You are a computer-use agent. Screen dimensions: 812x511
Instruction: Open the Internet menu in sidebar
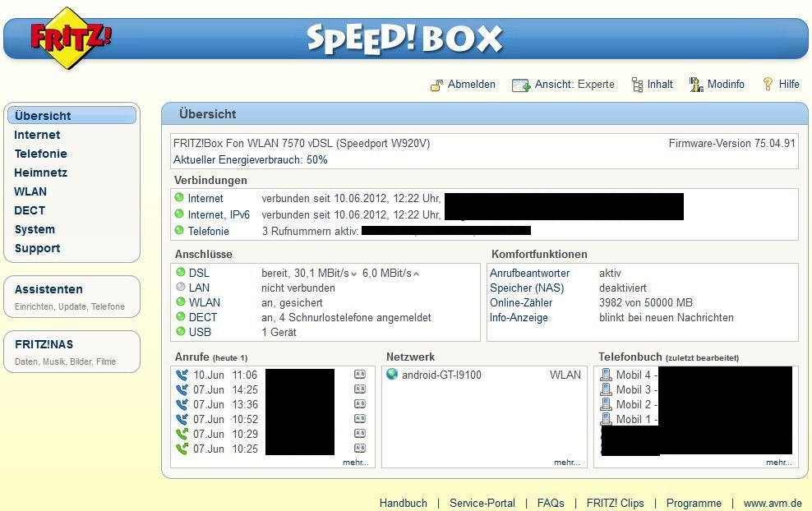click(37, 135)
